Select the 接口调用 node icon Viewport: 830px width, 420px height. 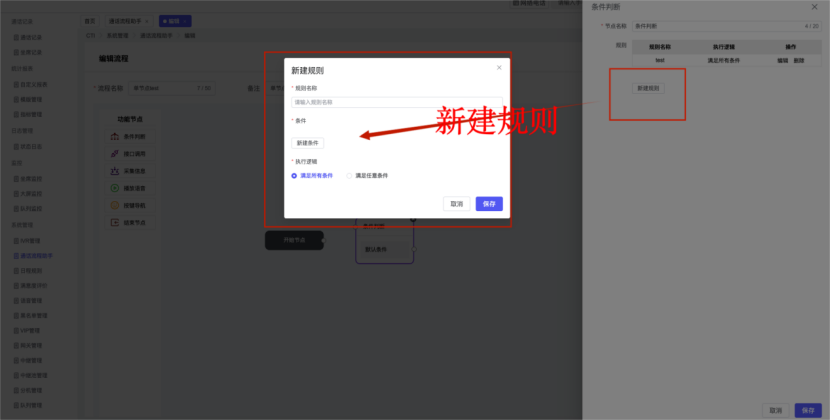click(115, 154)
